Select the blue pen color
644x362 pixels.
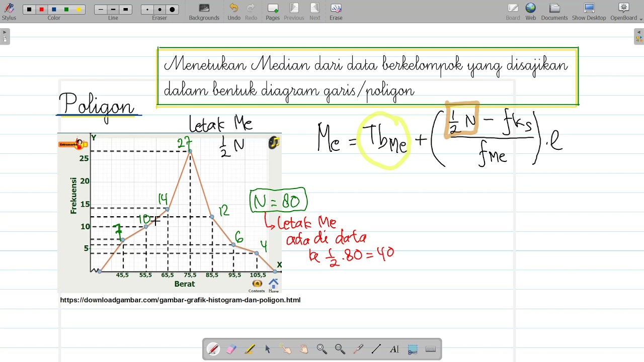coord(54,10)
